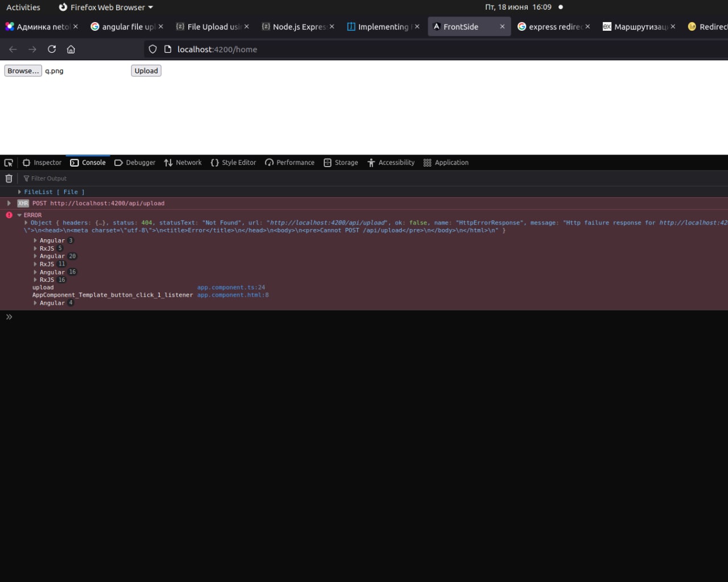The height and width of the screenshot is (582, 728).
Task: Open the Inspector devtools panel
Action: pos(42,163)
